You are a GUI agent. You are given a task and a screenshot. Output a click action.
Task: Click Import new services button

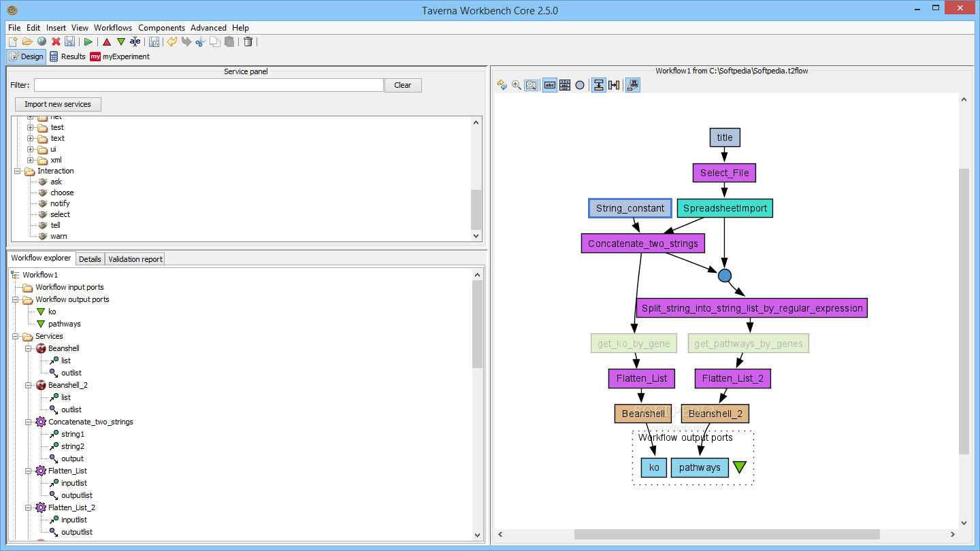[x=58, y=104]
